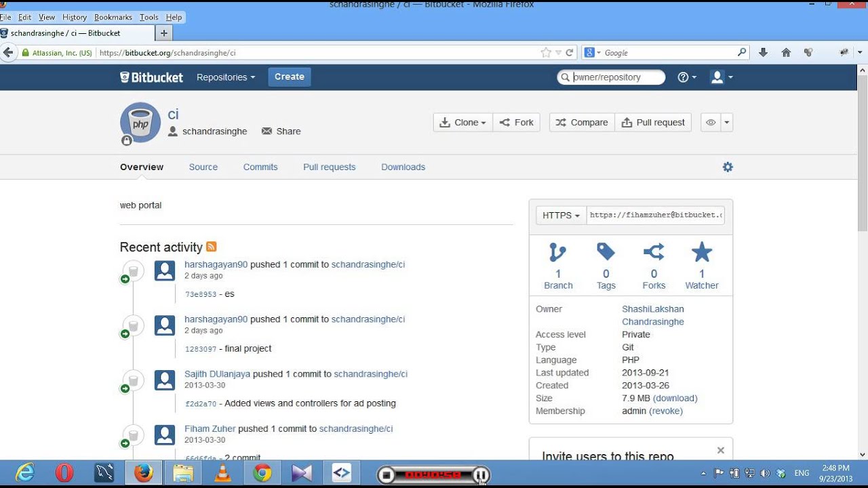Open commit 1283097 link
This screenshot has height=488, width=868.
(201, 349)
